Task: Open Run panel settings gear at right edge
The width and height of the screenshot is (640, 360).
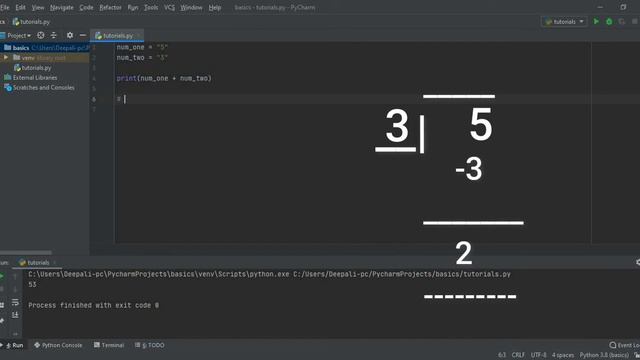Action: [x=638, y=262]
